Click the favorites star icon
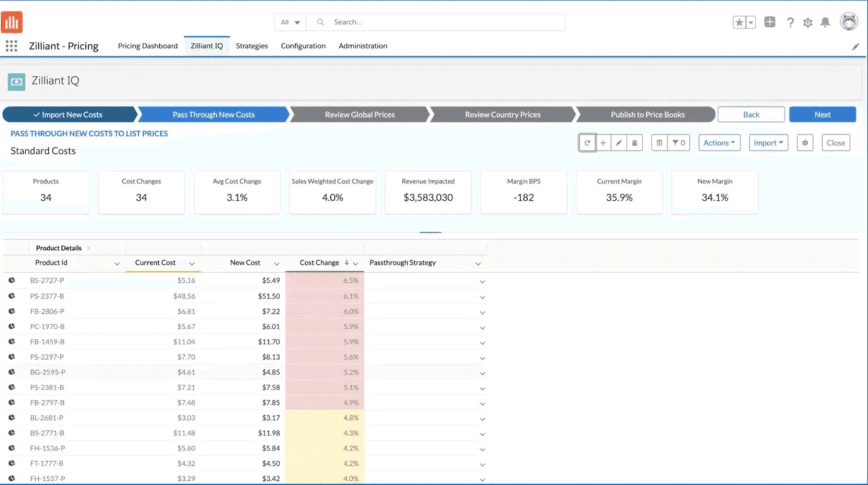Screen dimensions: 868x485 point(739,23)
